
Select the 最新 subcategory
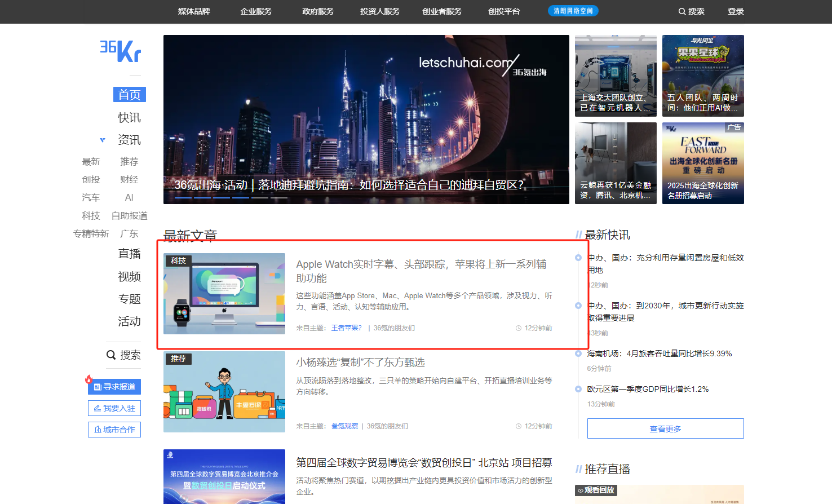click(91, 162)
